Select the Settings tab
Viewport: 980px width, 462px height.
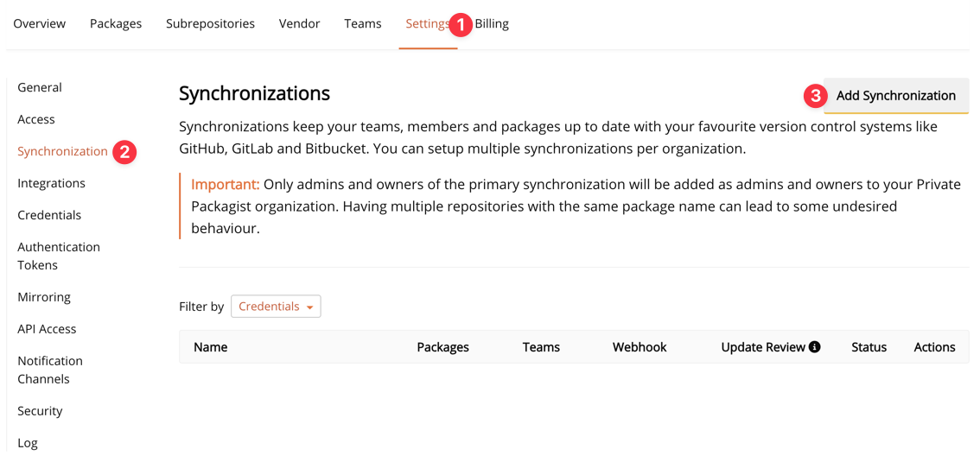(427, 24)
